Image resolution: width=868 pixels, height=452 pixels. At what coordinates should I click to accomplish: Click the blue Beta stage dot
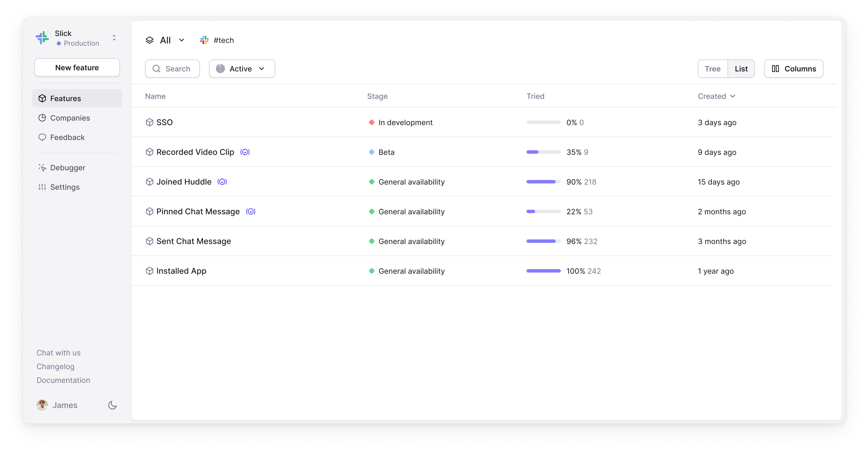point(372,152)
